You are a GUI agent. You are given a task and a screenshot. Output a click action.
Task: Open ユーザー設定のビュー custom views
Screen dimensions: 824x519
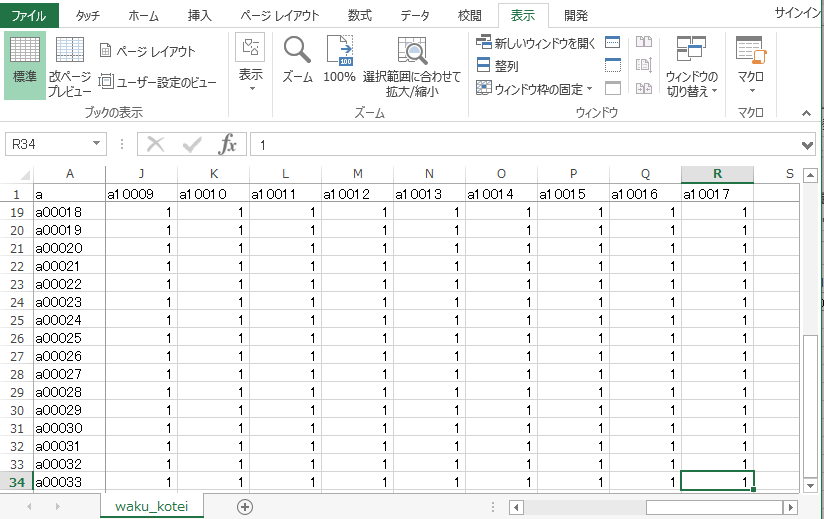tap(158, 82)
